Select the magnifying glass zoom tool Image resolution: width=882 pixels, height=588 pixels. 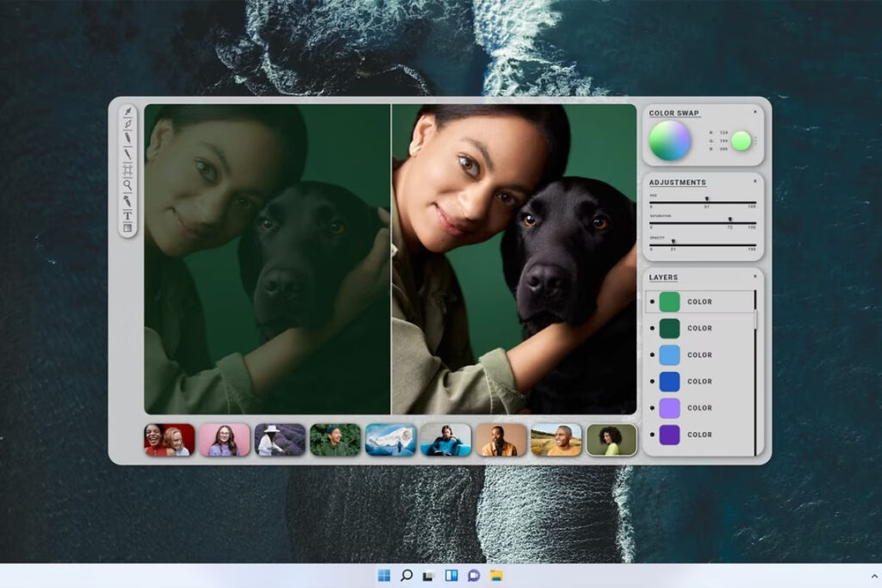point(127,184)
